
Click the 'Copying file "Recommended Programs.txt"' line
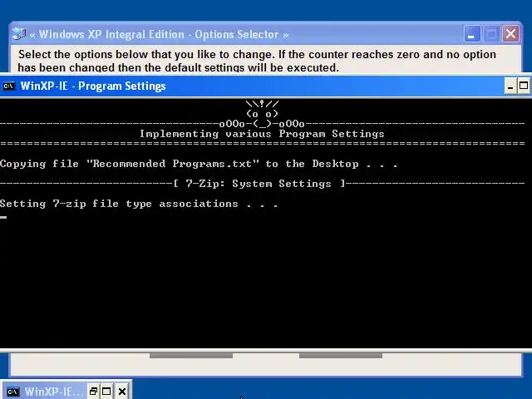[x=199, y=164]
